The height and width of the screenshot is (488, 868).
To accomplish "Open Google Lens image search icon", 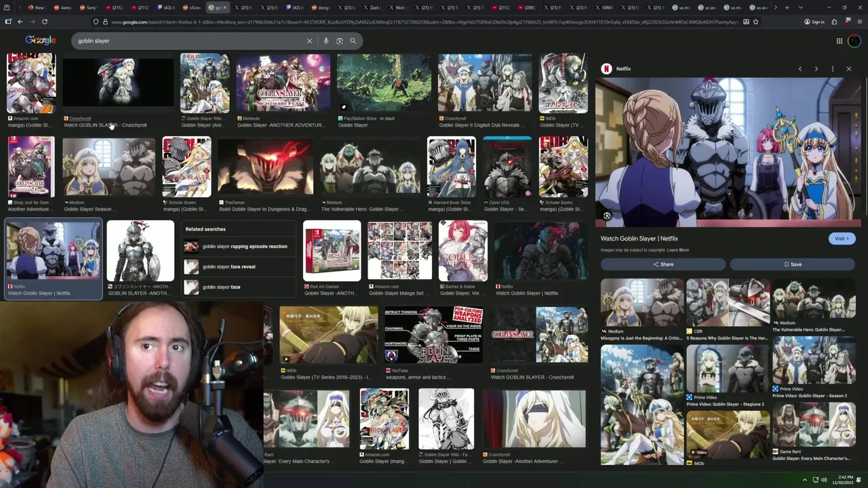I will tap(340, 41).
